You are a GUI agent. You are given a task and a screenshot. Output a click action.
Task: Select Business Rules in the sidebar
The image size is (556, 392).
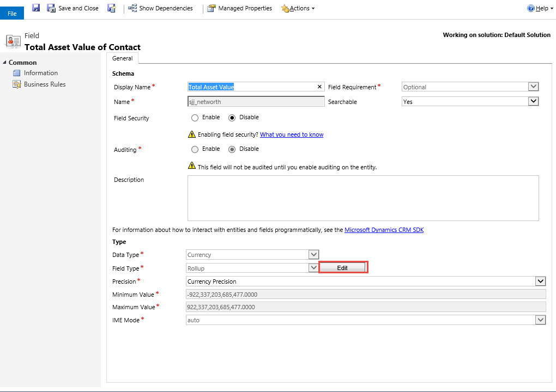point(45,84)
